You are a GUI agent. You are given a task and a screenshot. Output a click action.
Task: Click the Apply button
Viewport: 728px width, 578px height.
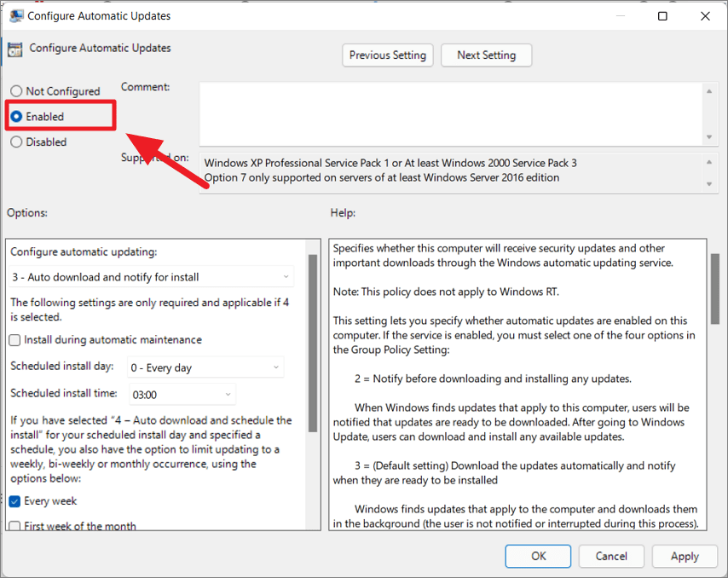click(685, 556)
